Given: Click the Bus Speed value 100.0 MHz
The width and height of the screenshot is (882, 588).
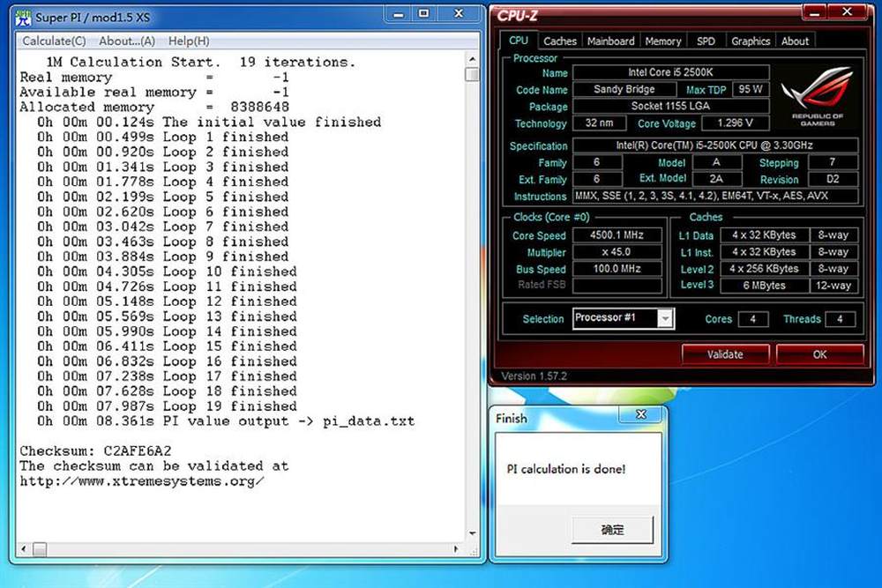Looking at the screenshot, I should coord(617,269).
